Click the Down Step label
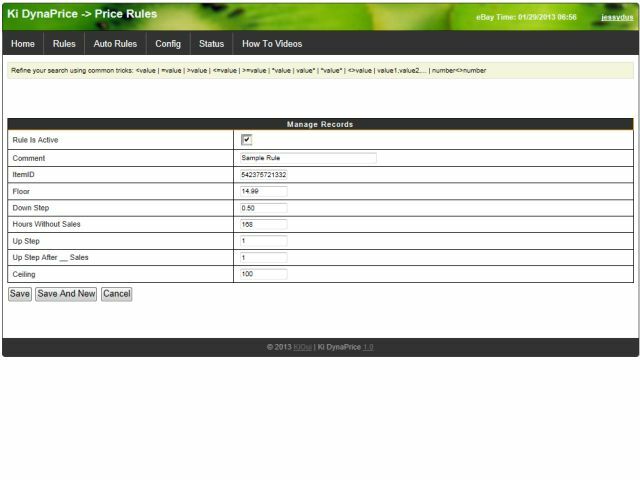 coord(31,208)
